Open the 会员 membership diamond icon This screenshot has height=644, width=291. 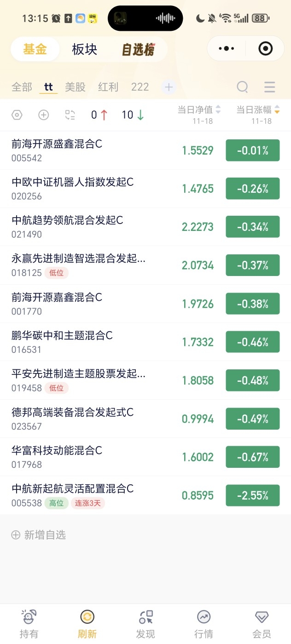[262, 617]
